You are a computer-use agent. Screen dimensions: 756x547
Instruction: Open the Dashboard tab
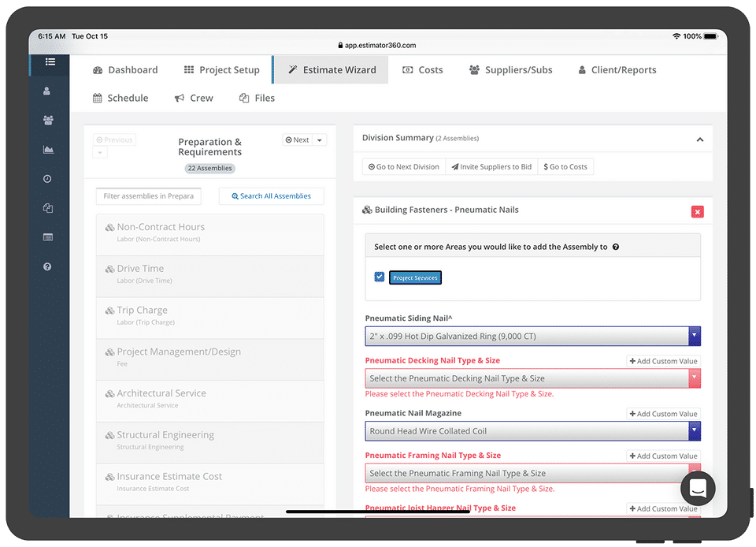click(125, 70)
